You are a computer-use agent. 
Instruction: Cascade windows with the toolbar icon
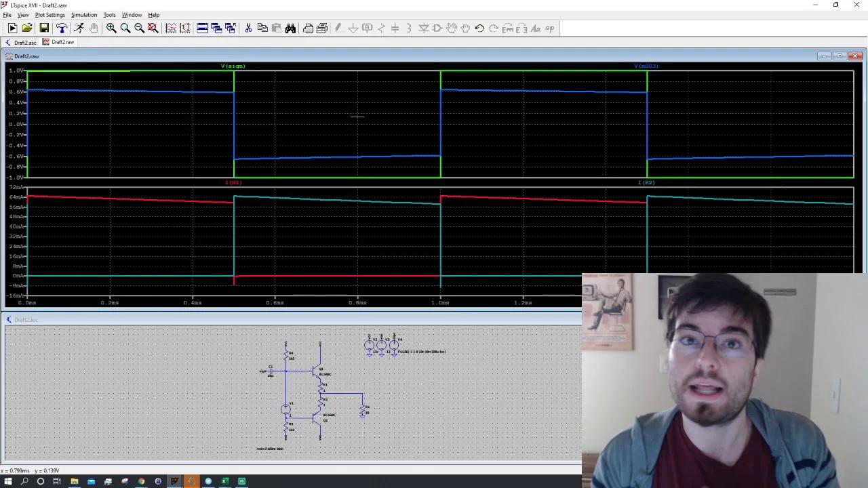click(x=216, y=28)
